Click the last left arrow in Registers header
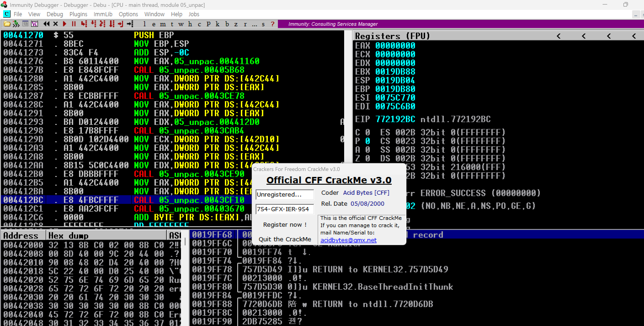This screenshot has height=326, width=644. pyautogui.click(x=634, y=36)
